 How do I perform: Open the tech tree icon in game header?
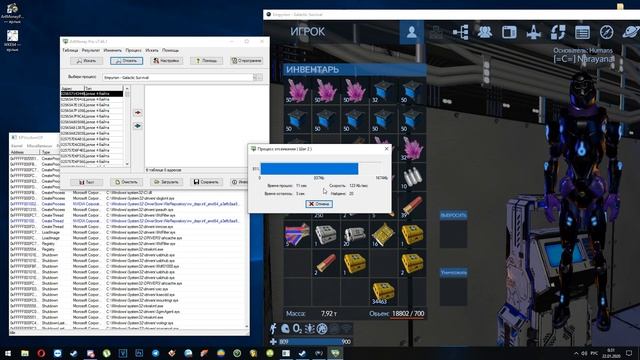460,32
